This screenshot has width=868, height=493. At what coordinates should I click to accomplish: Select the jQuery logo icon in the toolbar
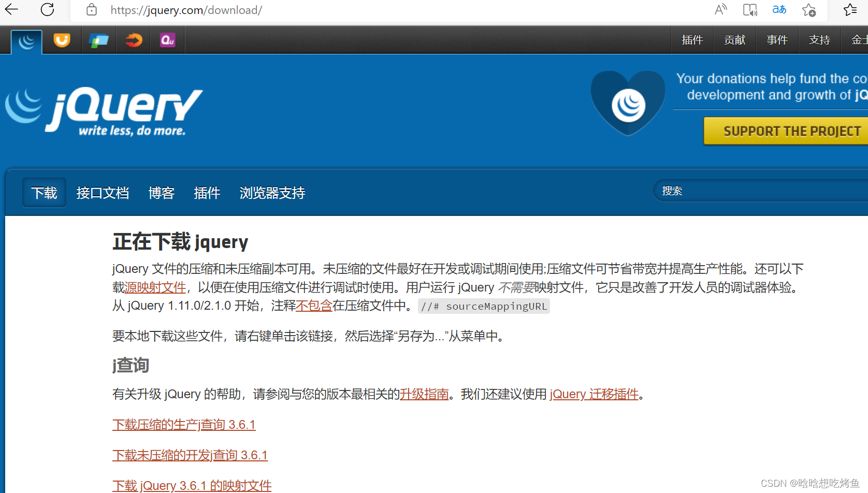pos(26,40)
